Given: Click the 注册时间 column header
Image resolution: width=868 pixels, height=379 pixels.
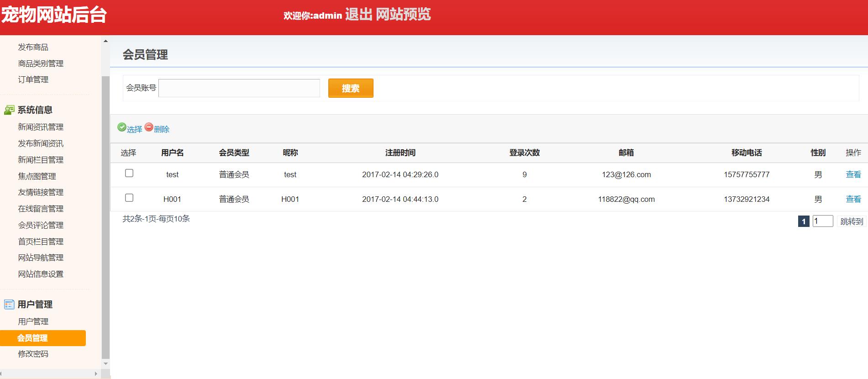Looking at the screenshot, I should tap(400, 153).
